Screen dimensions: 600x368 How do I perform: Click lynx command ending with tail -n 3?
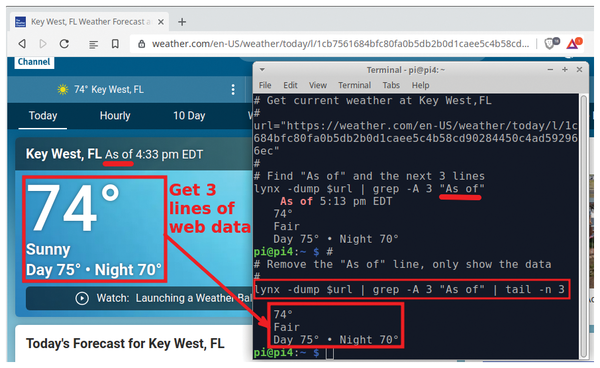(x=409, y=290)
